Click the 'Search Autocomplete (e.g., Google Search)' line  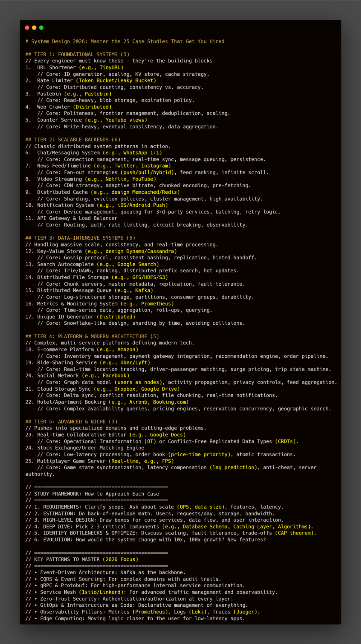[92, 264]
